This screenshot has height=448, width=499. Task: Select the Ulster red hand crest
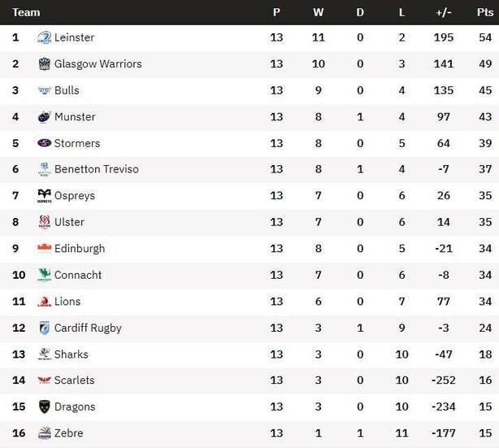pyautogui.click(x=44, y=222)
